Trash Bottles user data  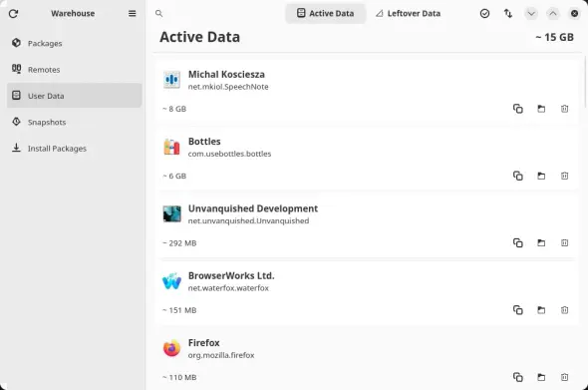click(564, 176)
